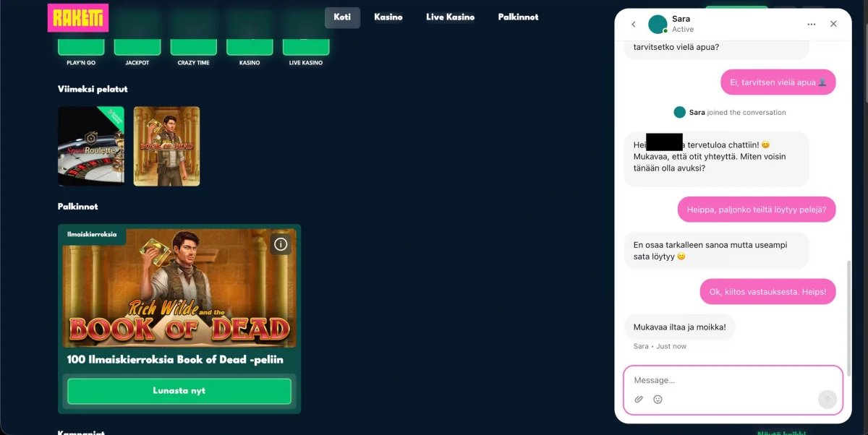Click 'En osaa tarkalleen sanoa' chat reply
868x435 pixels.
(716, 251)
